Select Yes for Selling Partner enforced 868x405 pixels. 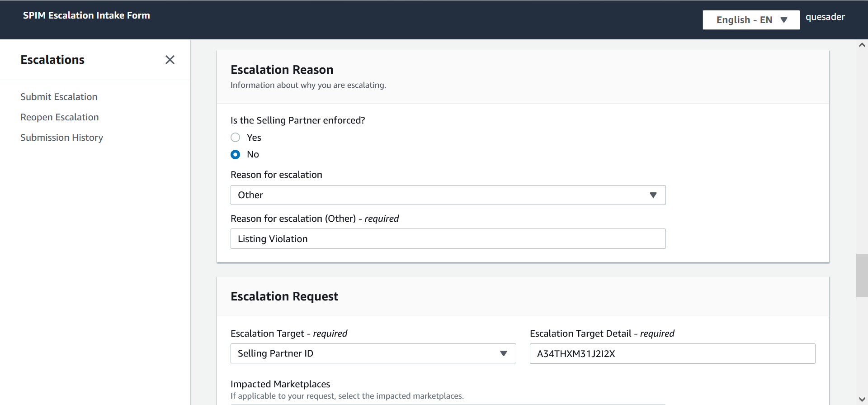tap(236, 138)
